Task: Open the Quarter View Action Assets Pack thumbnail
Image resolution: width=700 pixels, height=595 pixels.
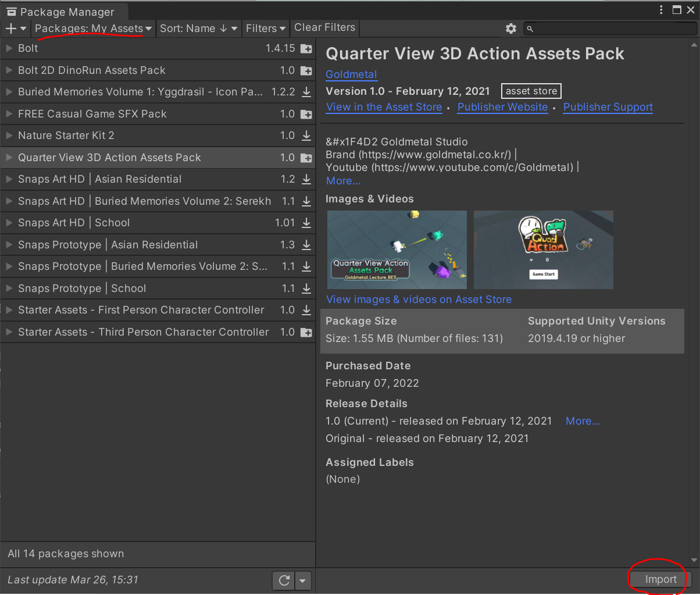Action: [397, 250]
